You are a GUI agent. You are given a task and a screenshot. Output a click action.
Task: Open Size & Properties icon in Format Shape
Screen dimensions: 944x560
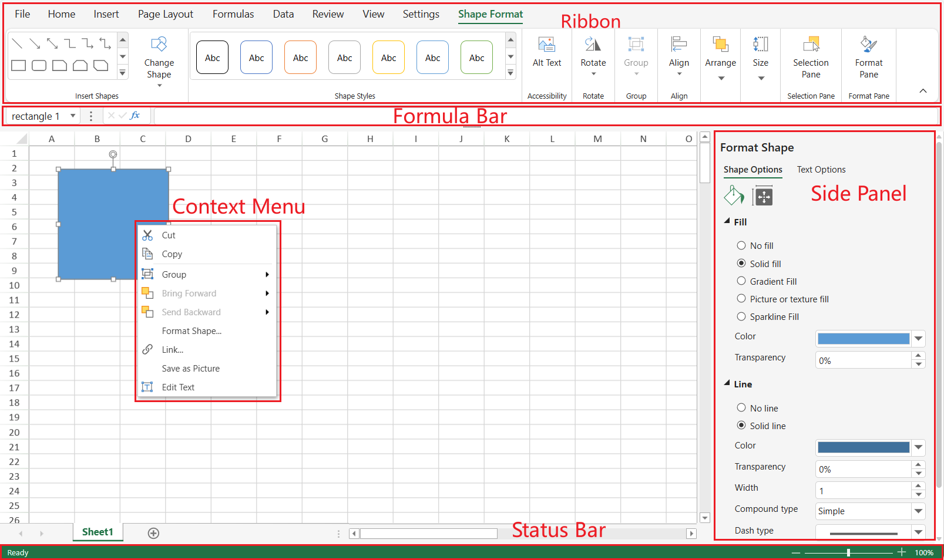pos(763,196)
